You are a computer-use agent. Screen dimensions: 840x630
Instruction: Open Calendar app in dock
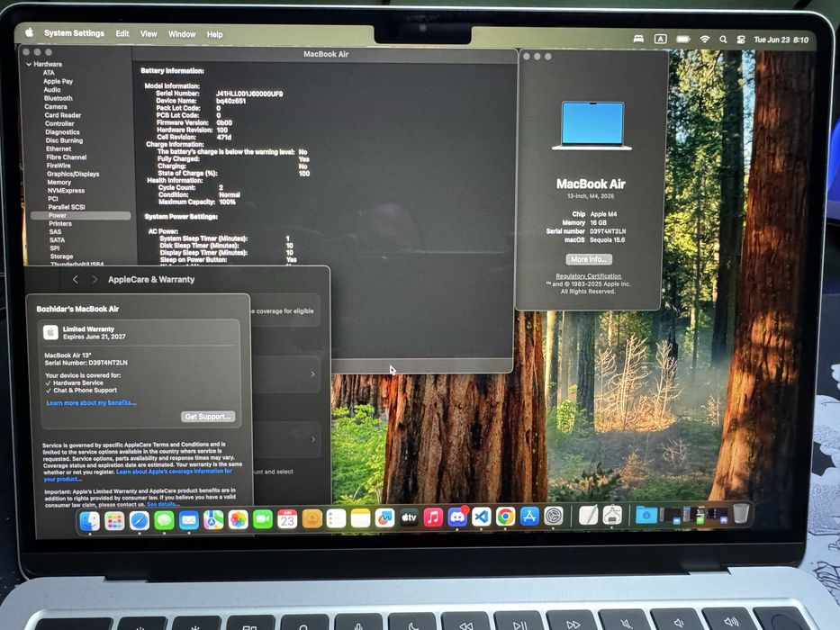tap(287, 519)
